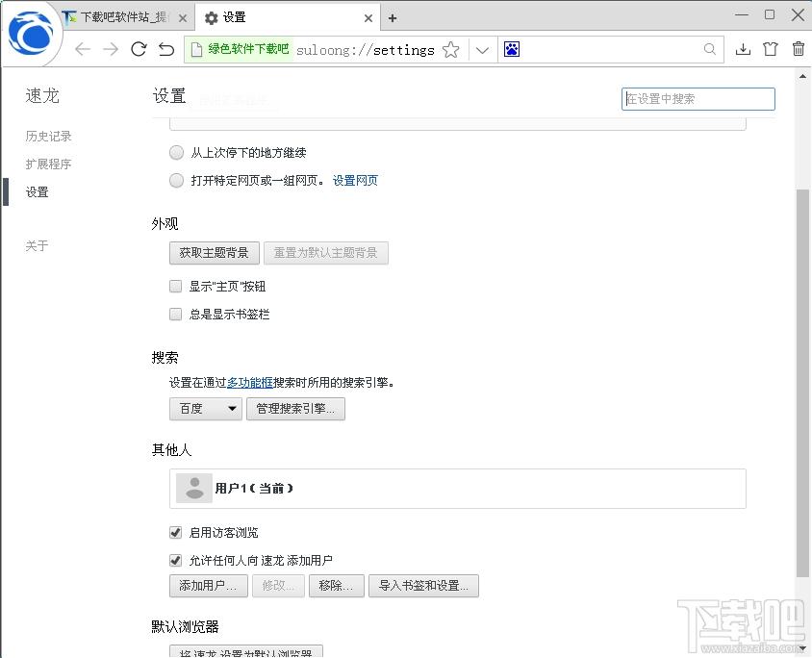Select the 用户1（当前）profile row
The width and height of the screenshot is (812, 658).
458,489
